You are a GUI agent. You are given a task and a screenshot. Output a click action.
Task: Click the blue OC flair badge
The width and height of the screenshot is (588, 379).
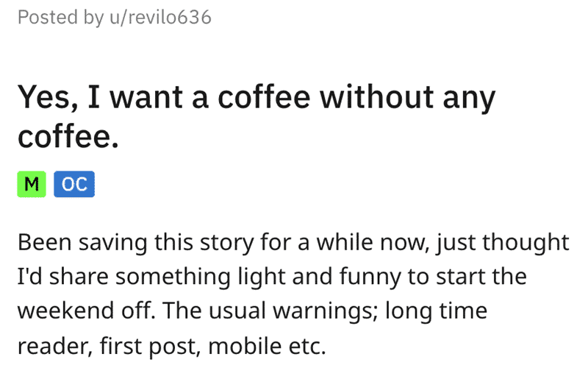(74, 184)
